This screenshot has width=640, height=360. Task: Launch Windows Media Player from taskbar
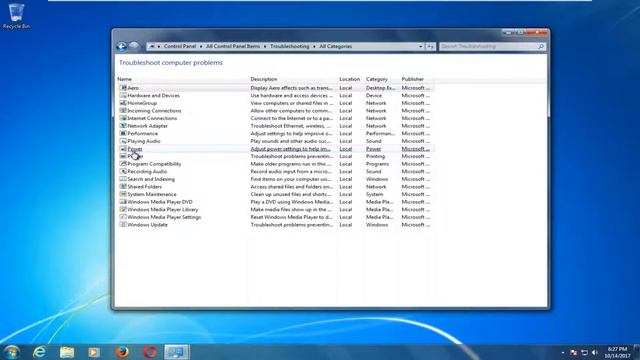tap(94, 352)
